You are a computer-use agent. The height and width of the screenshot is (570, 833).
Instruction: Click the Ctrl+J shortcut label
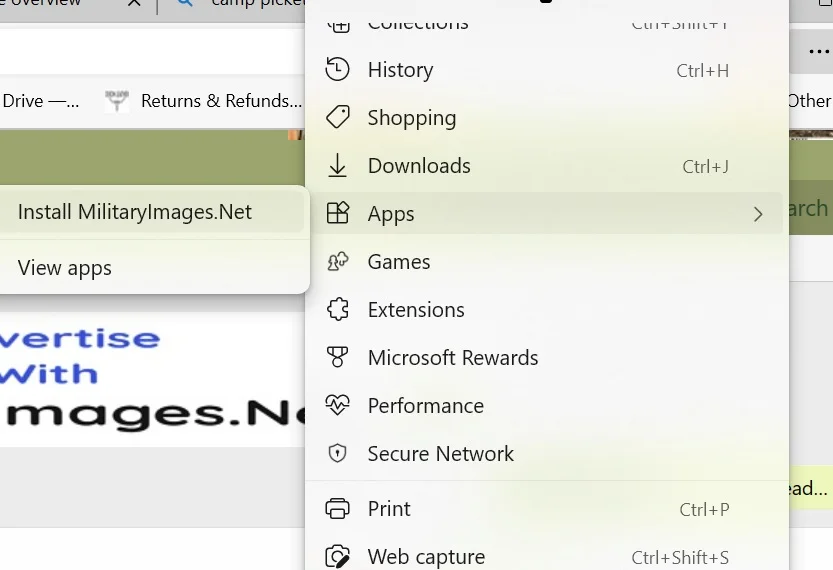pos(706,166)
